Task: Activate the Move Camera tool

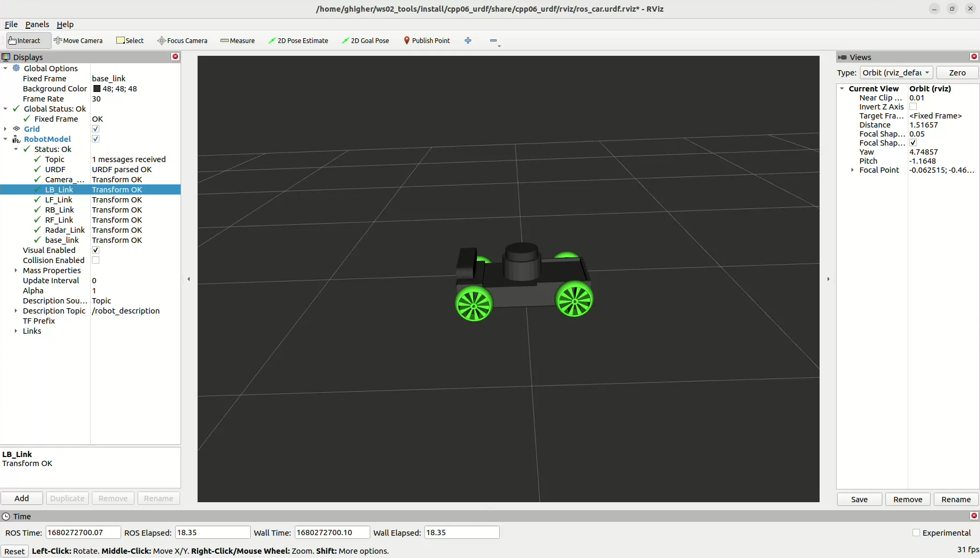Action: [x=78, y=40]
